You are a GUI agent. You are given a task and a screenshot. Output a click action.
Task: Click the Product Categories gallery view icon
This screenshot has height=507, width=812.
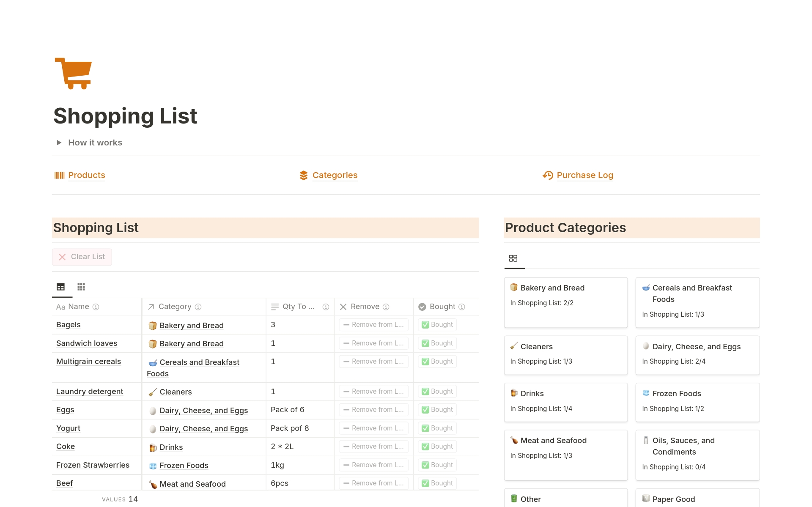(513, 258)
